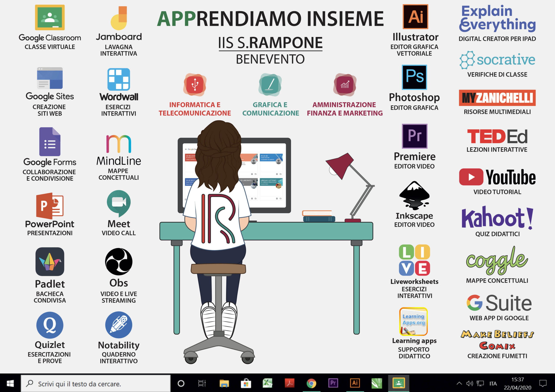This screenshot has height=392, width=555.
Task: Click the CREAZIONE FUMETTI caption
Action: (x=497, y=356)
